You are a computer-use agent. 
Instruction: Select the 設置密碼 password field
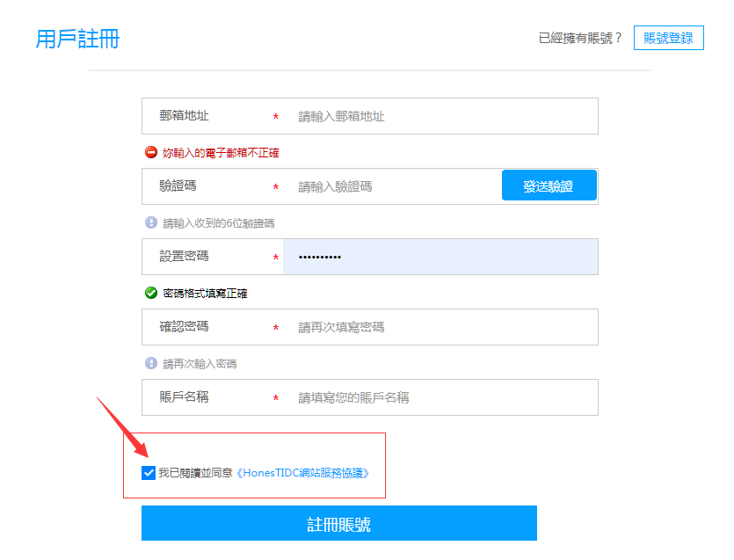click(x=440, y=257)
